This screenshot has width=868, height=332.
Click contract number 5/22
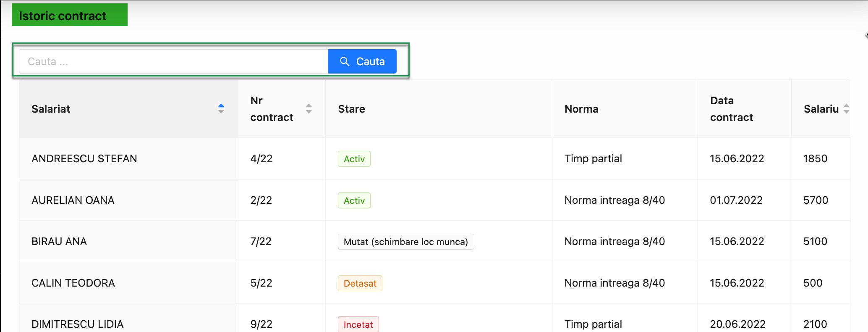[261, 283]
